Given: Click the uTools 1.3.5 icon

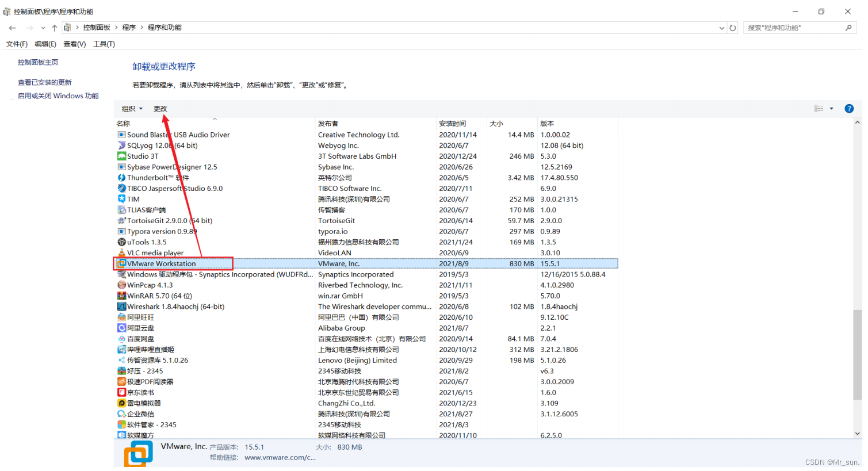Looking at the screenshot, I should tap(121, 242).
